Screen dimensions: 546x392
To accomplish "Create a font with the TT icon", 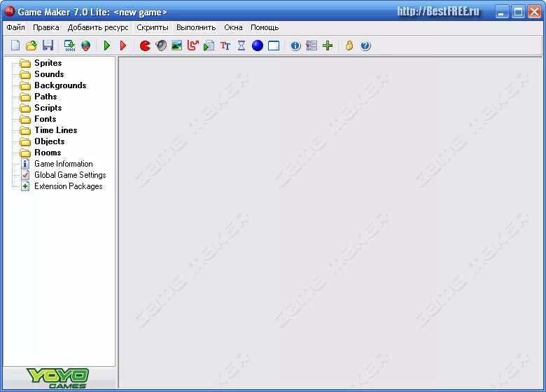I will tap(225, 45).
